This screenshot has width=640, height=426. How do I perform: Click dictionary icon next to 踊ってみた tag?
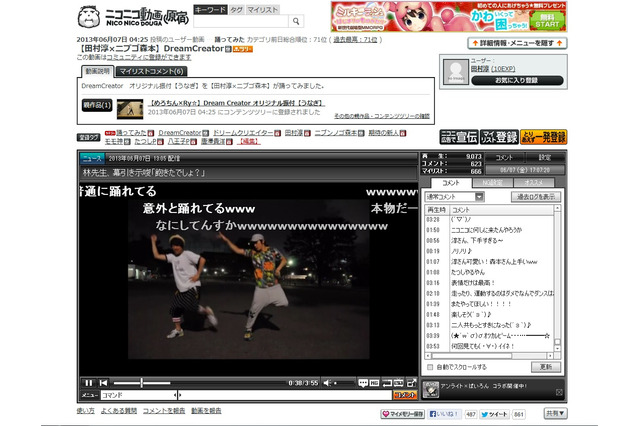pyautogui.click(x=151, y=133)
